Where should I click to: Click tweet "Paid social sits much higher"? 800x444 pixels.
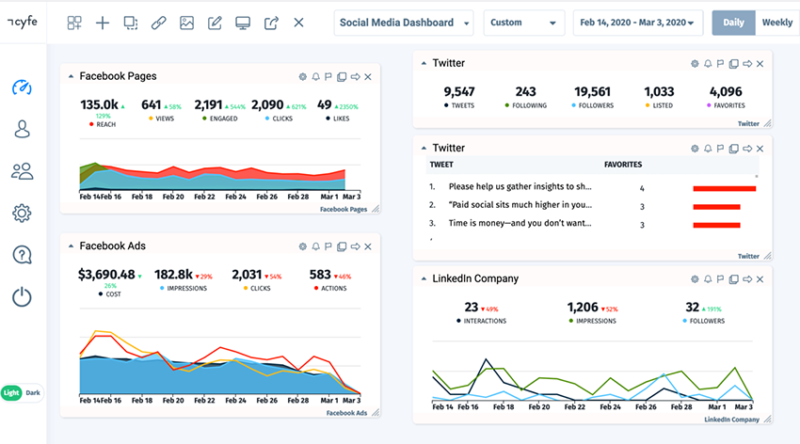point(520,205)
